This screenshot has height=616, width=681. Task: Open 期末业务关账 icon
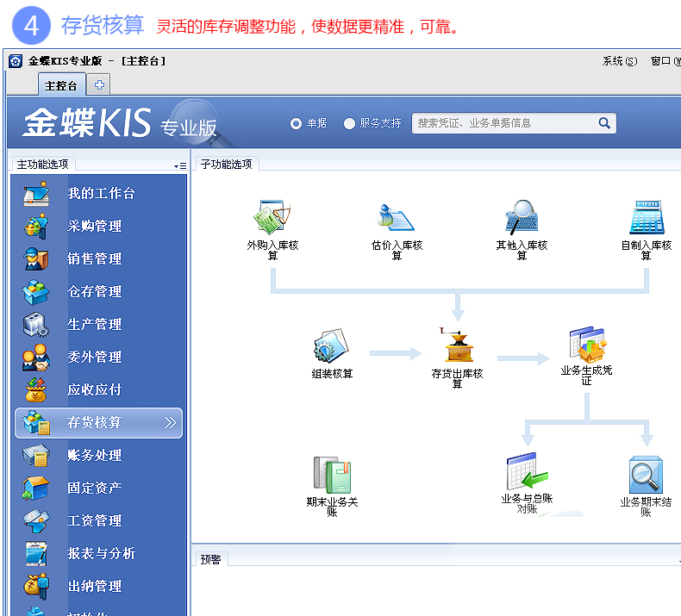click(332, 475)
